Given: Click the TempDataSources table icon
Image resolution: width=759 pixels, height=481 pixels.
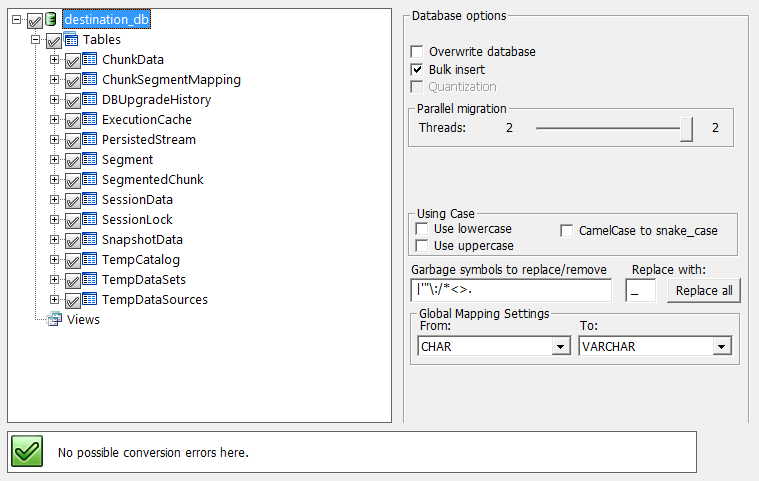Looking at the screenshot, I should [90, 299].
